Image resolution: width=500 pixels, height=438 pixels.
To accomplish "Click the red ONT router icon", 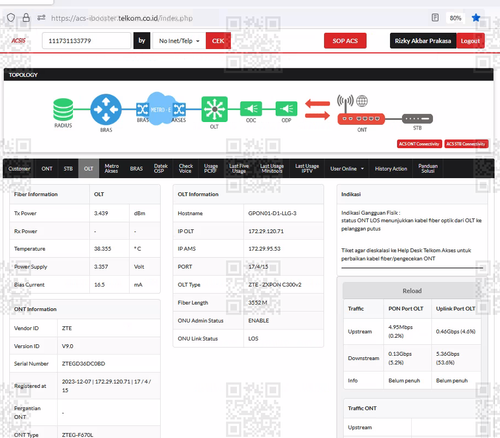I will tap(361, 119).
